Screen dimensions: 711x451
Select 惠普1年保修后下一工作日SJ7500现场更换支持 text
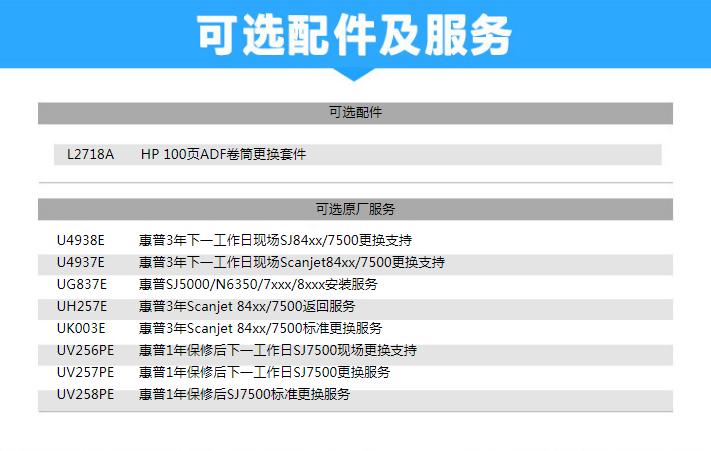(x=278, y=350)
